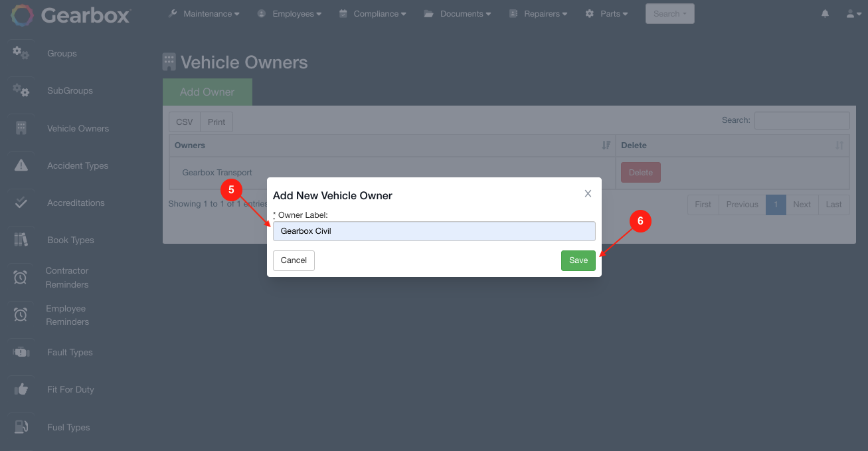Click the Accreditations checkmark icon
Image resolution: width=868 pixels, height=451 pixels.
pos(21,203)
